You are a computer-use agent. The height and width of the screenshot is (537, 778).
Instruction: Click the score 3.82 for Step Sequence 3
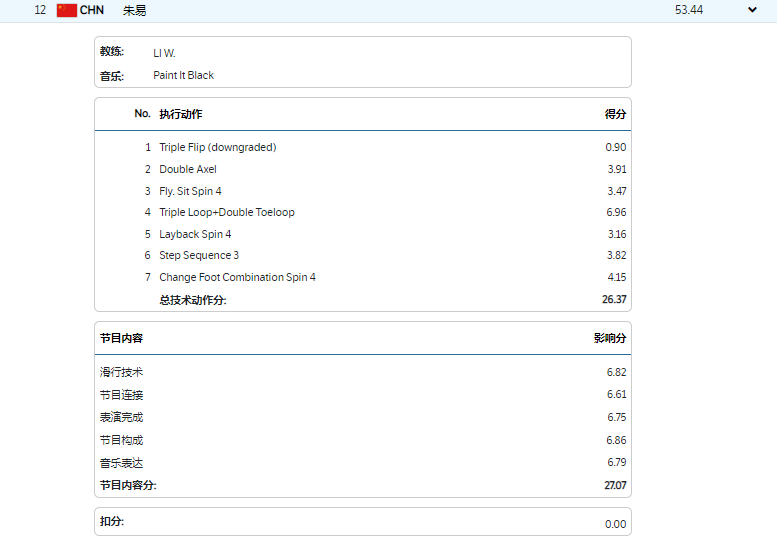(617, 255)
